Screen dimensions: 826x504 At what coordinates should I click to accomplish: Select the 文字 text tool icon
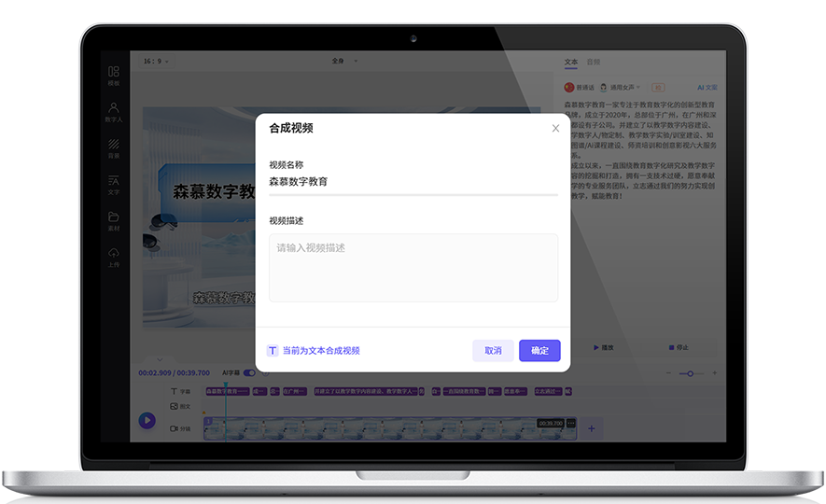[x=114, y=184]
